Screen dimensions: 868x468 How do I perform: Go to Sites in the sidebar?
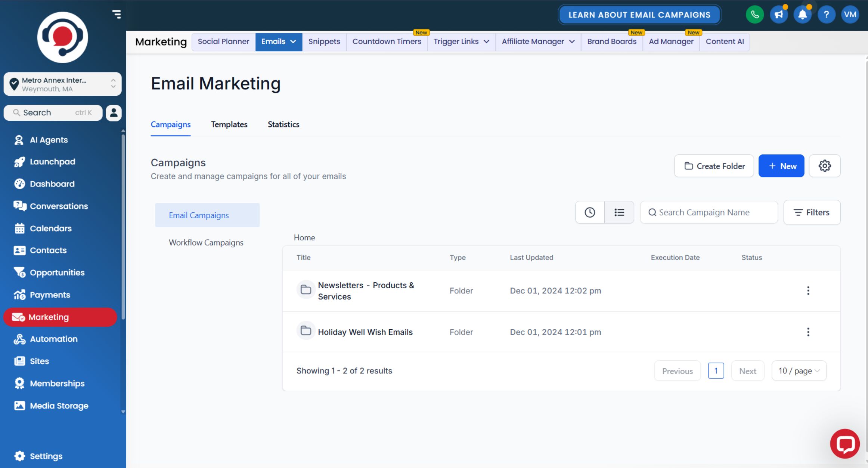(x=39, y=361)
